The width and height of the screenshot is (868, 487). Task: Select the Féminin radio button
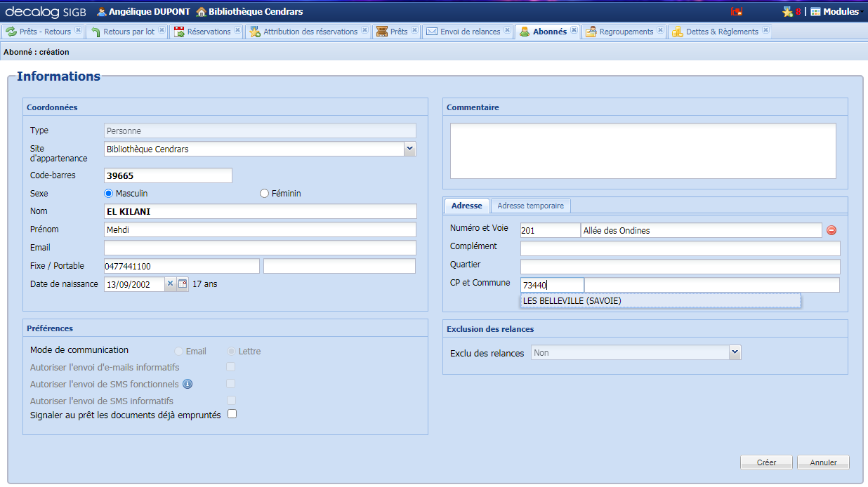pyautogui.click(x=265, y=194)
